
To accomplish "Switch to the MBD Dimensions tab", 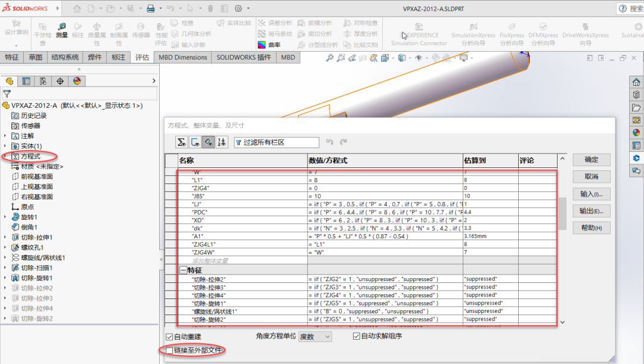I will 183,57.
